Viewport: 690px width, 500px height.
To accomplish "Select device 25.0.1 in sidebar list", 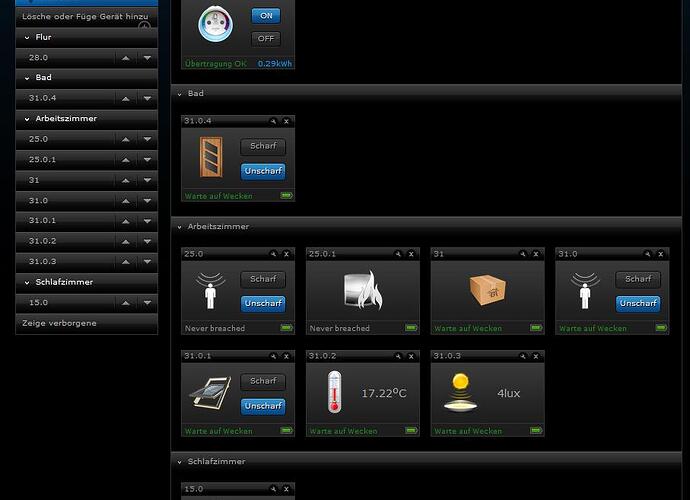I will pyautogui.click(x=42, y=159).
